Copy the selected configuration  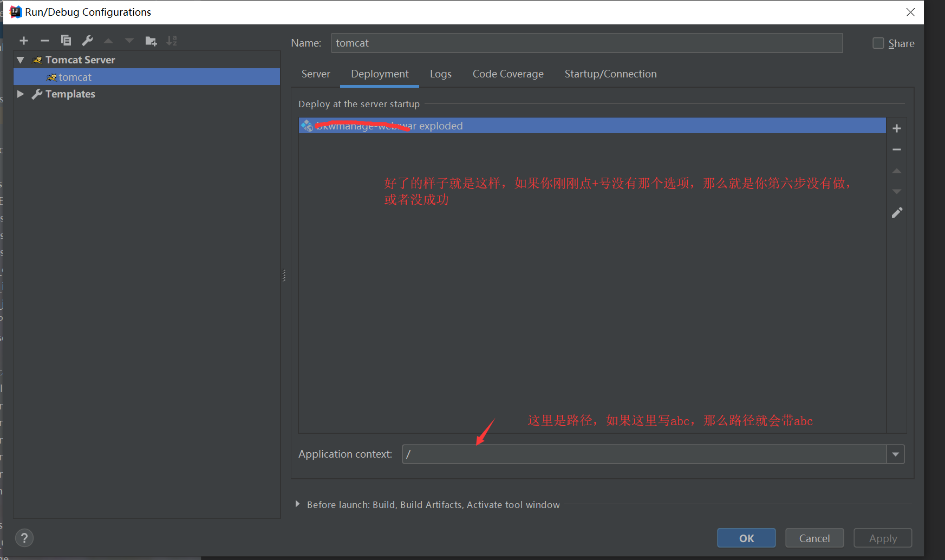point(66,41)
